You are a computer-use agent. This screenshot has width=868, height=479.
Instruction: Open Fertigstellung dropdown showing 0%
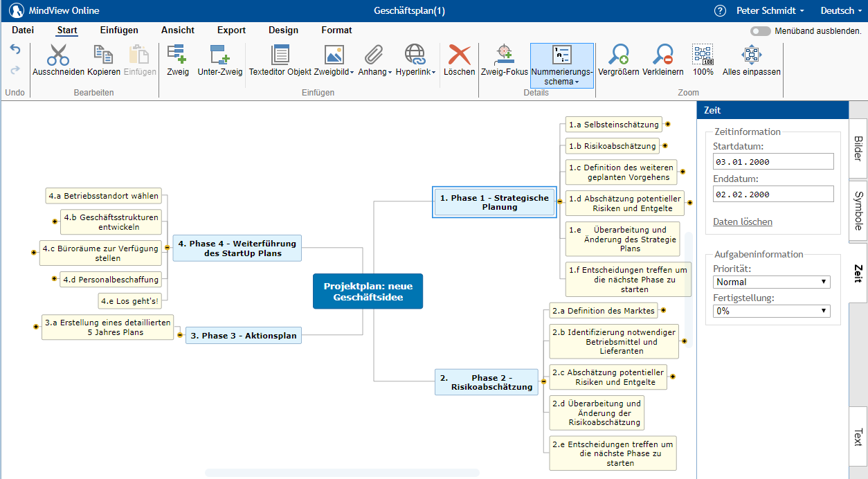tap(772, 311)
